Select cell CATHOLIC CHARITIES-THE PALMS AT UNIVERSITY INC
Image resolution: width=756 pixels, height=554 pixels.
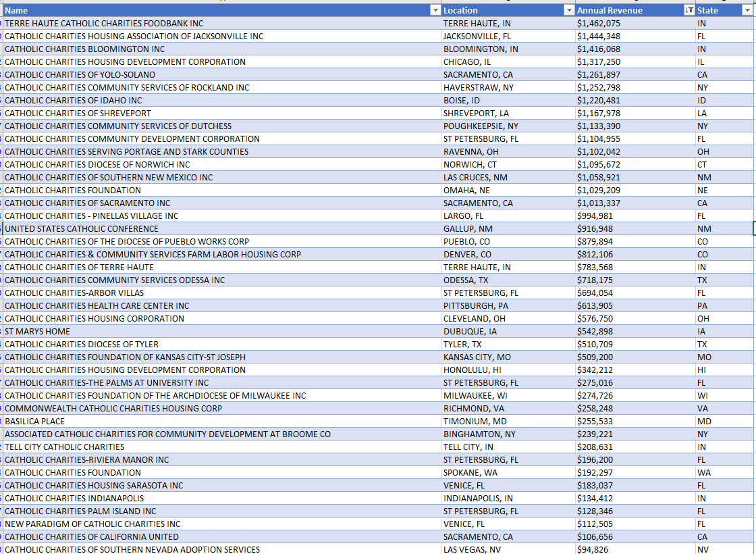[x=222, y=382]
